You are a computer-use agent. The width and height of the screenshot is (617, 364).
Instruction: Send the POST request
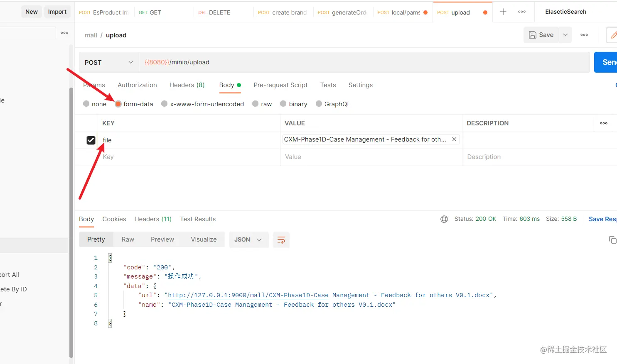tap(606, 62)
